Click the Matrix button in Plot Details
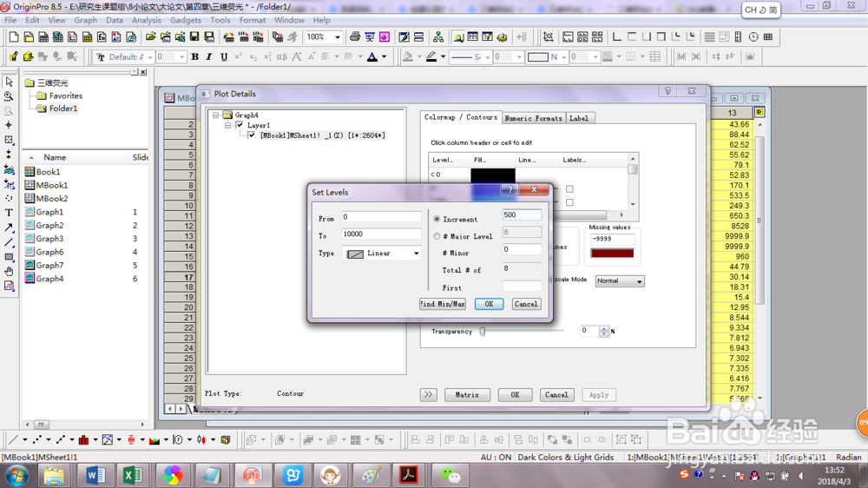The height and width of the screenshot is (488, 868). point(467,395)
